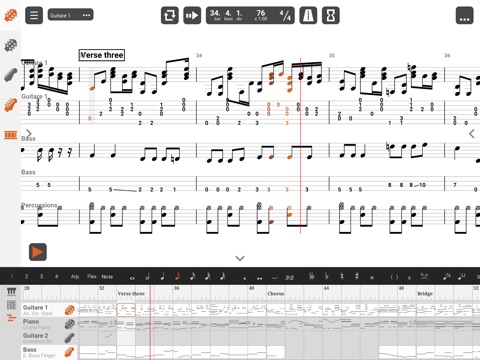Add a tie to the note
This screenshot has height=360, width=480.
pos(274,277)
